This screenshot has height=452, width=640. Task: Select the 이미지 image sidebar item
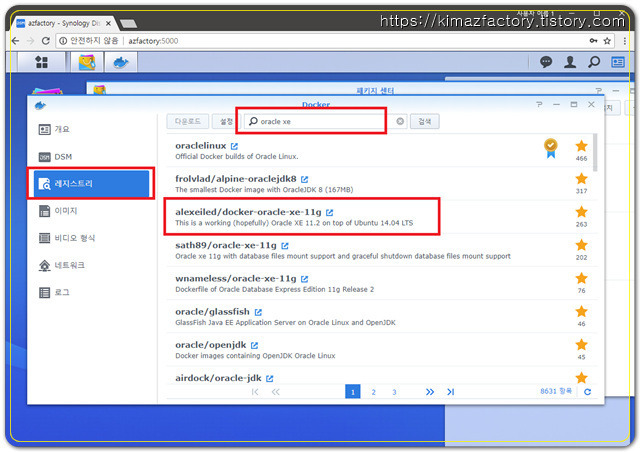coord(92,211)
